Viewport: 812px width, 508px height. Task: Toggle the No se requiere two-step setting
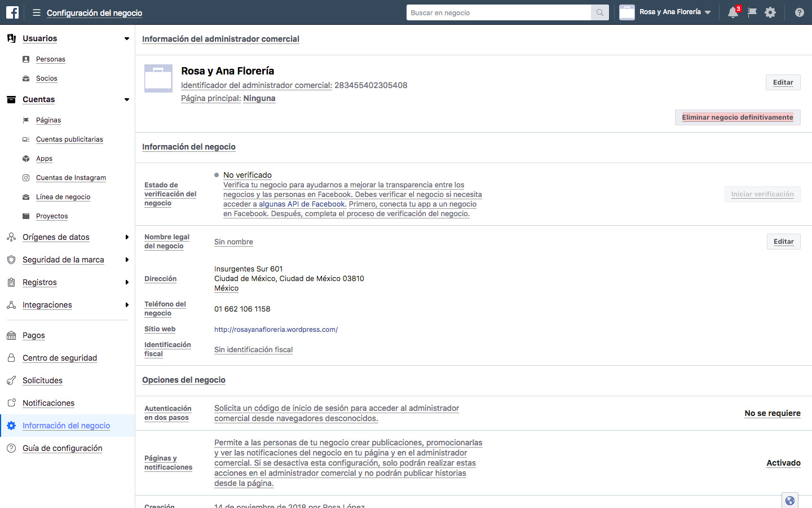coord(773,413)
